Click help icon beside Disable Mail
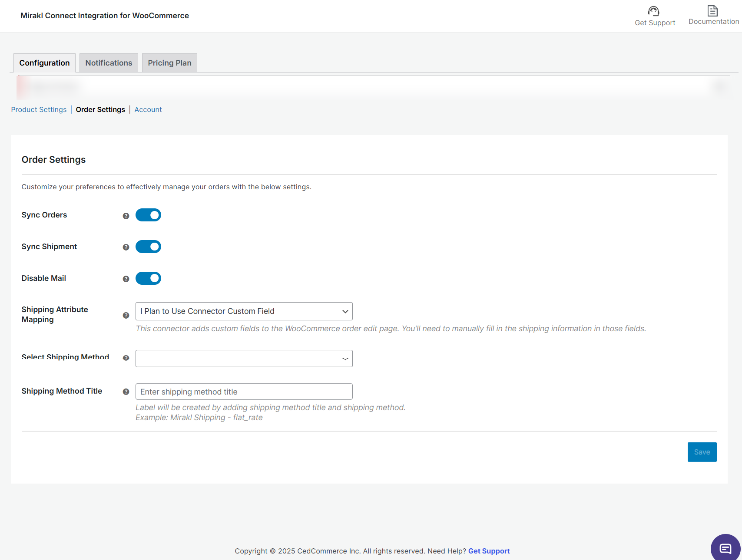Viewport: 742px width, 560px height. (126, 279)
